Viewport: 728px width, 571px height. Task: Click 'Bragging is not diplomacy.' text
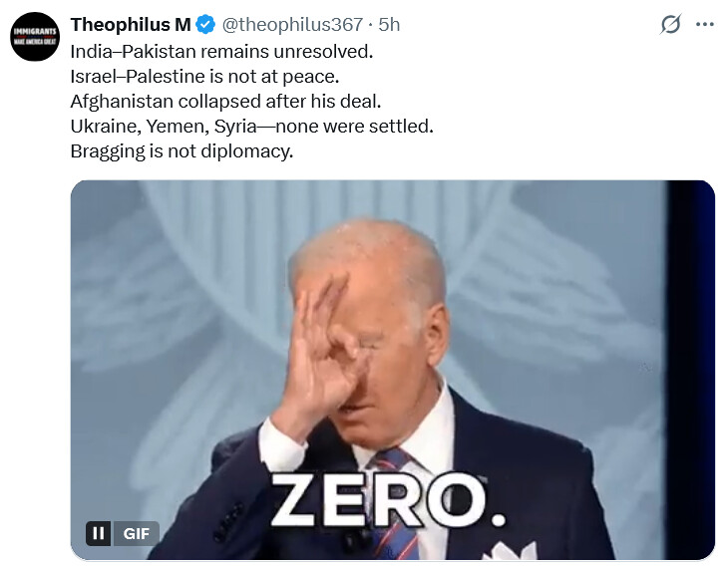coord(182,151)
